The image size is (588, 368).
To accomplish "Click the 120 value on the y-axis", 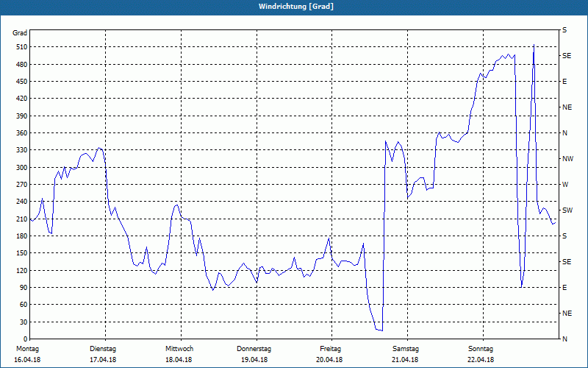I will (x=22, y=270).
